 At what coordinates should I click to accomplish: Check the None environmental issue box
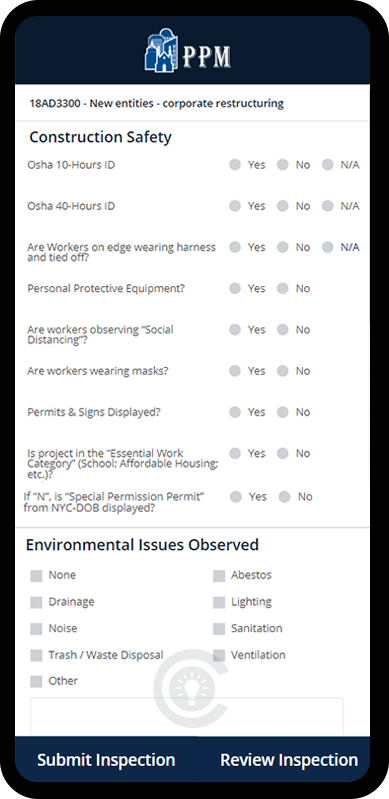[36, 576]
